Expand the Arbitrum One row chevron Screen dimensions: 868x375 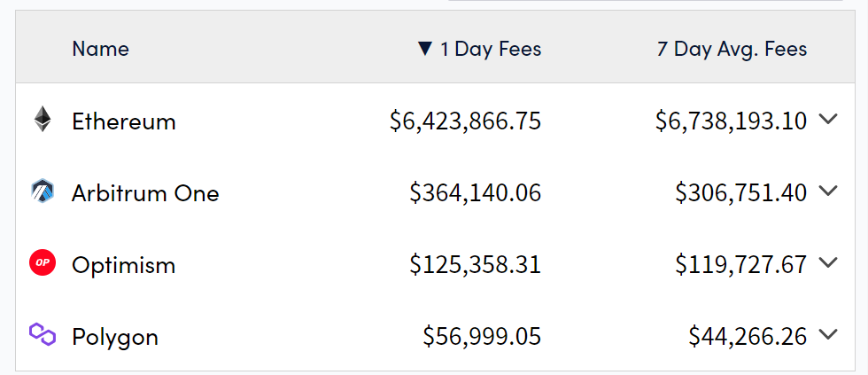(x=828, y=191)
